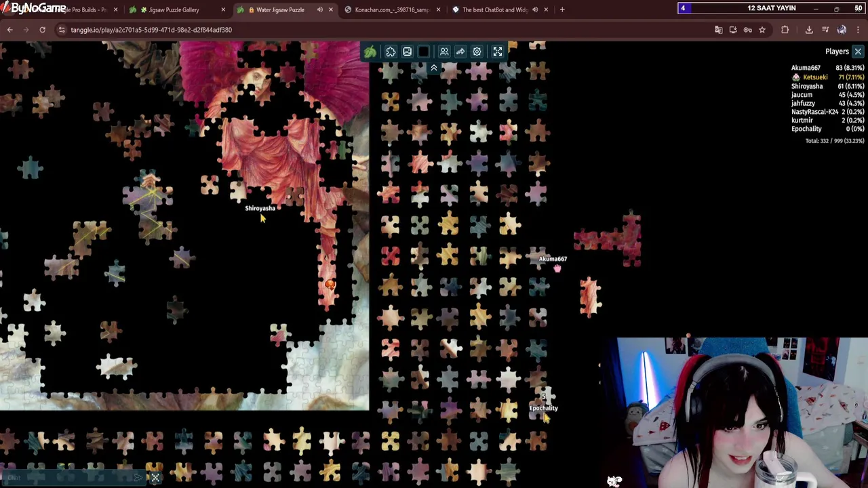Bookmark this page with the star

click(762, 30)
